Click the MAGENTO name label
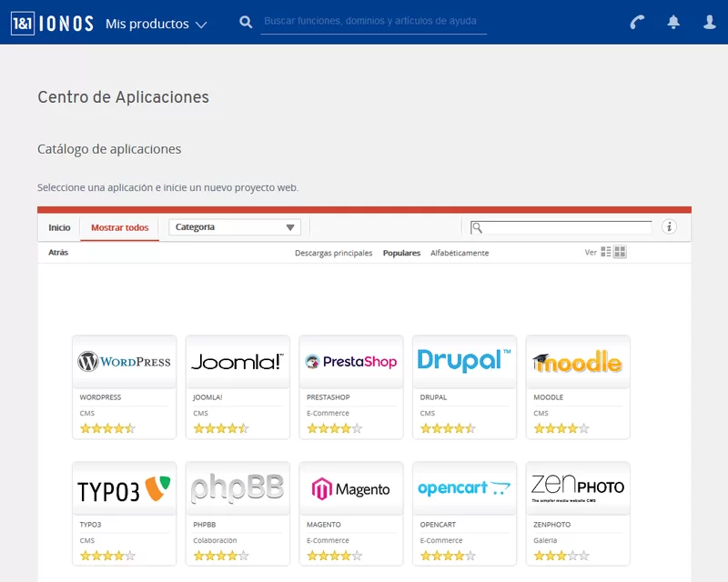 click(324, 525)
